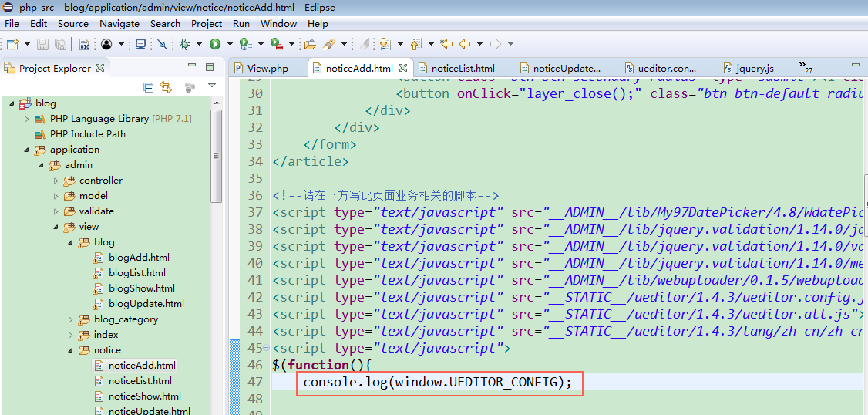
Task: Open the New file wizard icon
Action: [12, 44]
